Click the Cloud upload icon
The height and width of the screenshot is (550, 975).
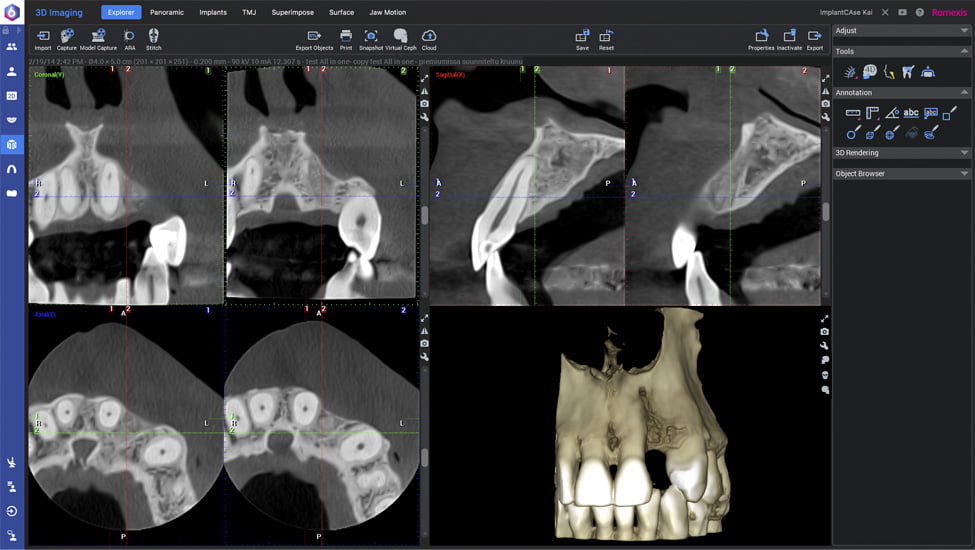pyautogui.click(x=429, y=36)
